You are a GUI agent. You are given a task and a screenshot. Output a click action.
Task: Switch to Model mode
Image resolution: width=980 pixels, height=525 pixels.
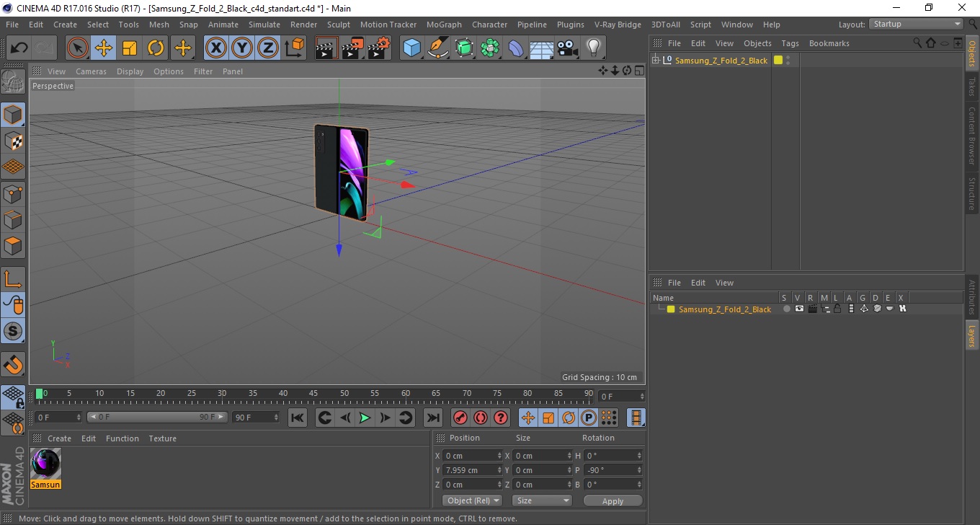[13, 115]
